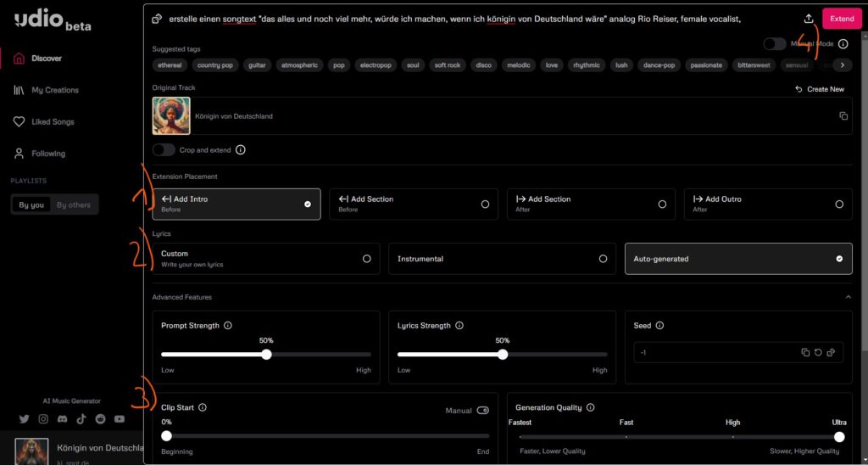
Task: Go to My Creations in the sidebar
Action: (55, 90)
